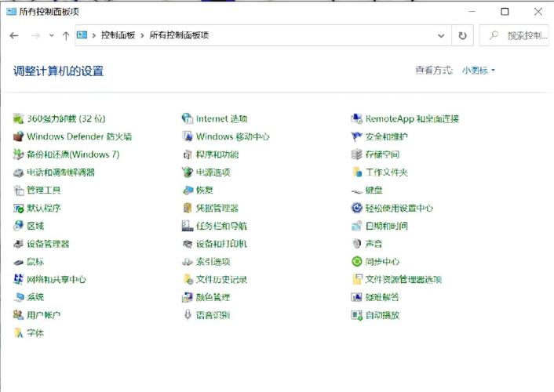Refresh the control panel view
Image resolution: width=554 pixels, height=392 pixels.
pyautogui.click(x=462, y=35)
